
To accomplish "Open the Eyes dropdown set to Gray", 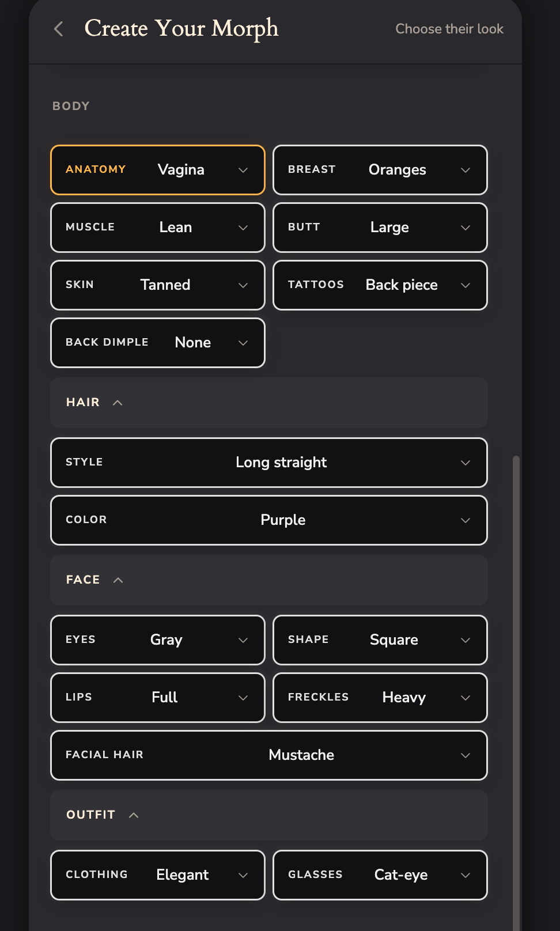I will tap(158, 640).
